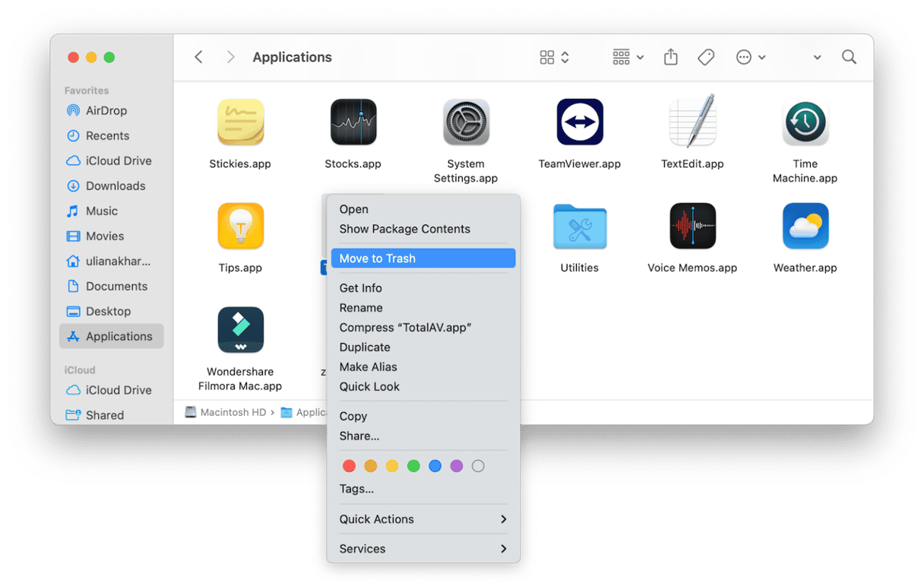Select the Weather.app icon

[x=805, y=226]
